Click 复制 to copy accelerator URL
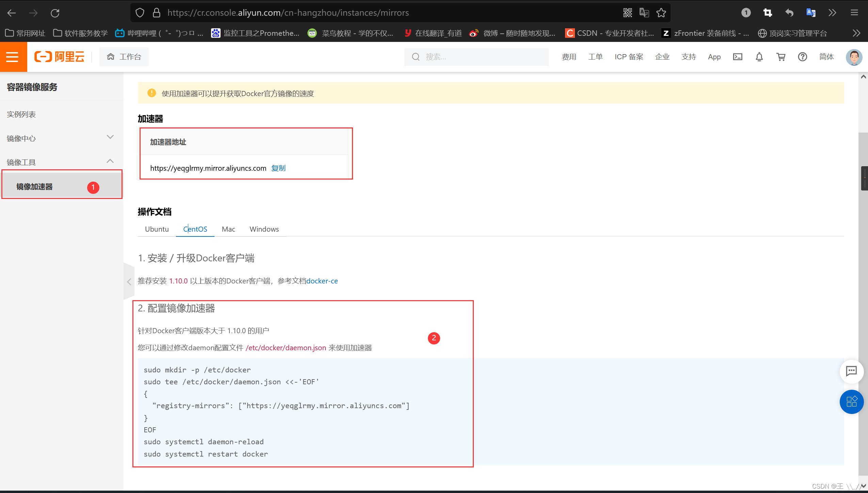The image size is (868, 493). coord(278,168)
